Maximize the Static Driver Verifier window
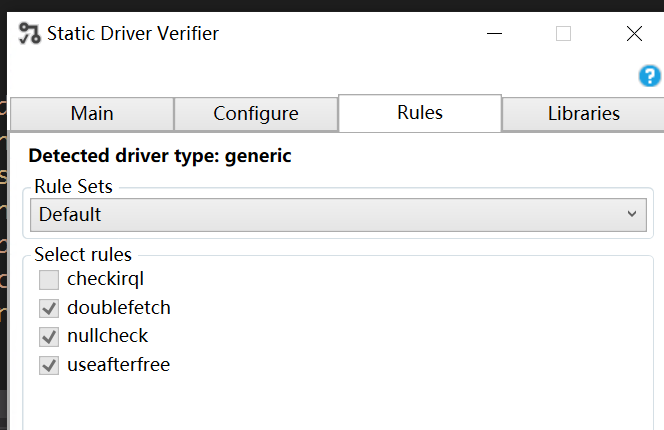The width and height of the screenshot is (664, 430). (563, 33)
